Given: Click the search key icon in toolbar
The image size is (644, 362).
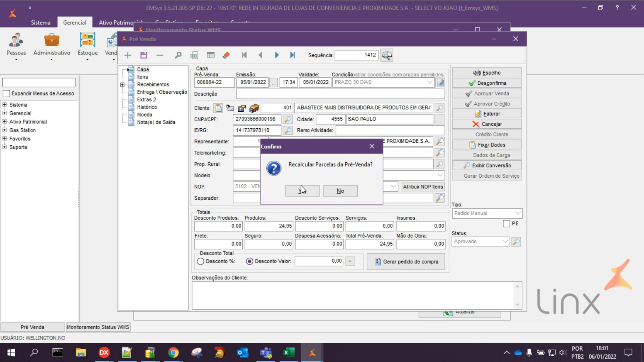Looking at the screenshot, I should click(x=178, y=55).
